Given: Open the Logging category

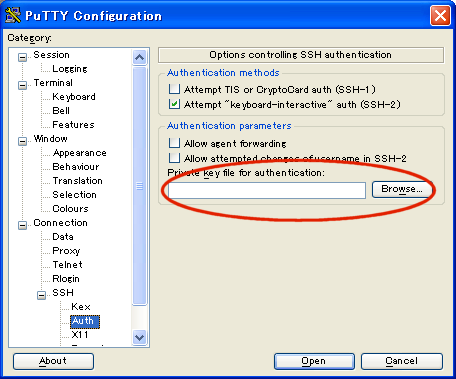Looking at the screenshot, I should (x=70, y=69).
